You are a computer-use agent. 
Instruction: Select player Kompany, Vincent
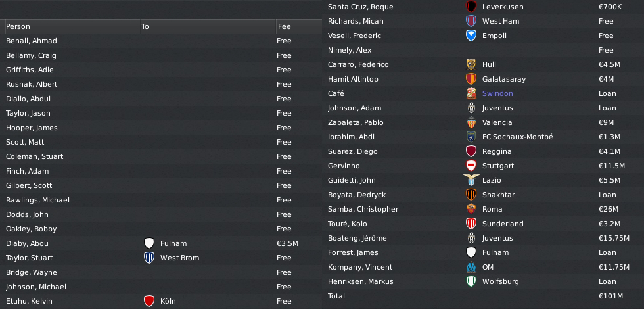coord(360,267)
